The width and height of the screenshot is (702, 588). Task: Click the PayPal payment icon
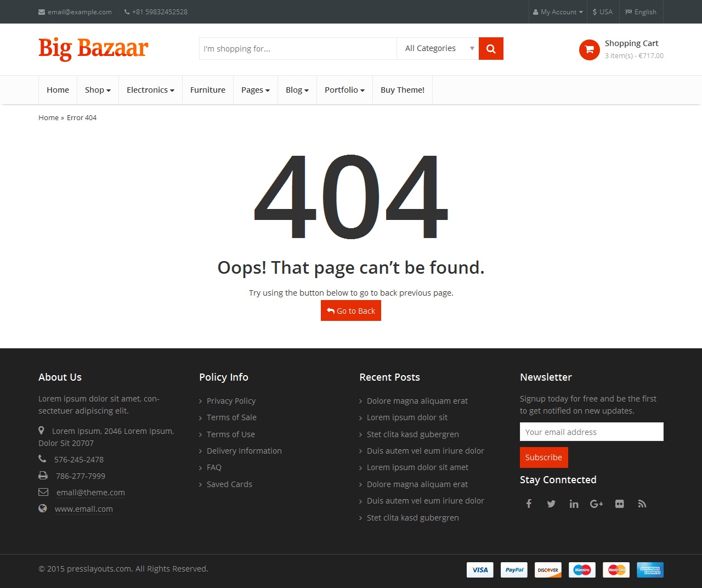click(513, 570)
